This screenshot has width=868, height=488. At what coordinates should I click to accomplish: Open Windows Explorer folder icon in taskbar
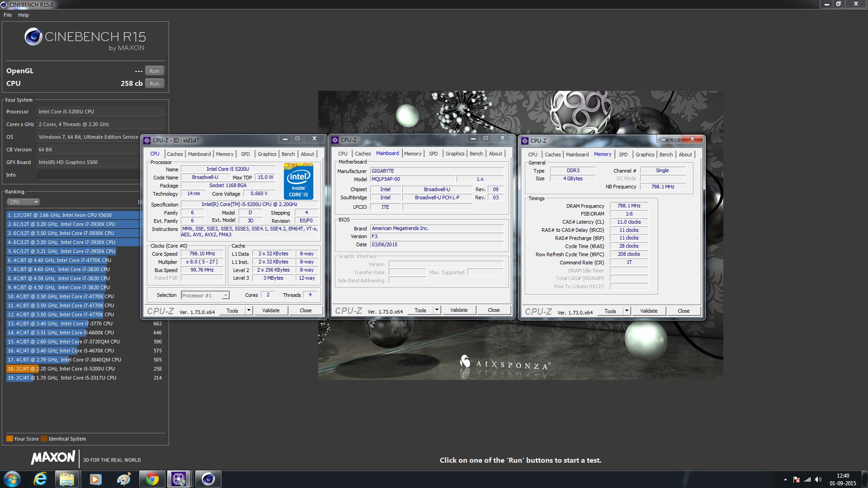pos(67,479)
